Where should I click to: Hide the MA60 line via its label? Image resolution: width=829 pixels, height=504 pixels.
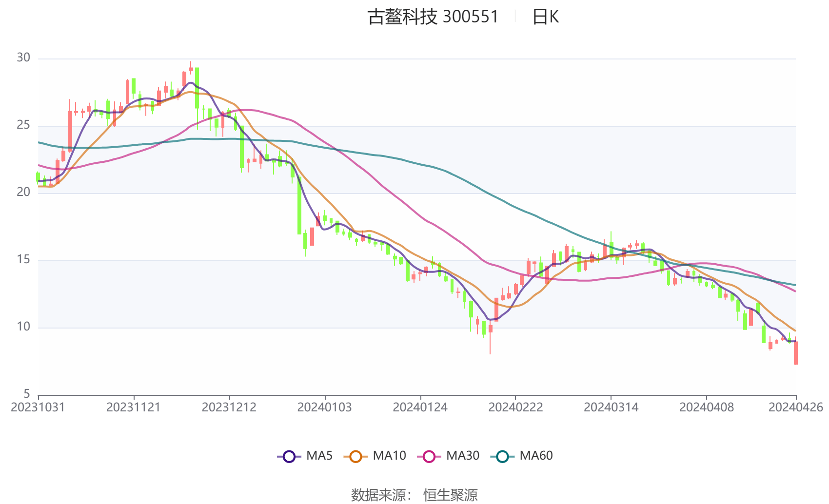click(x=536, y=456)
